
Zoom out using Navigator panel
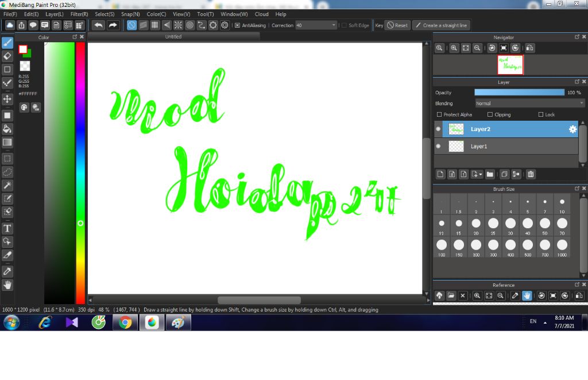click(477, 48)
